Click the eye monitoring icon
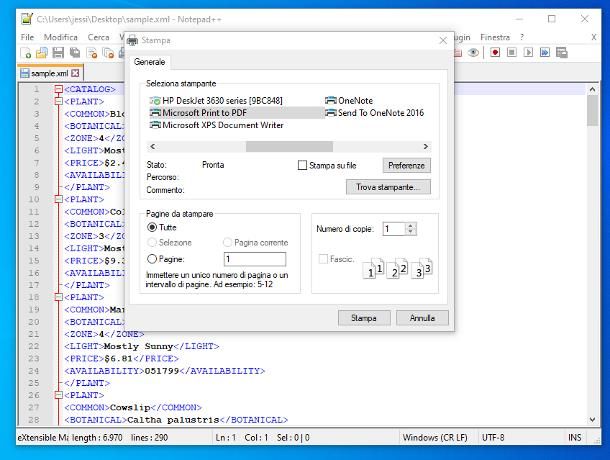 click(x=473, y=52)
